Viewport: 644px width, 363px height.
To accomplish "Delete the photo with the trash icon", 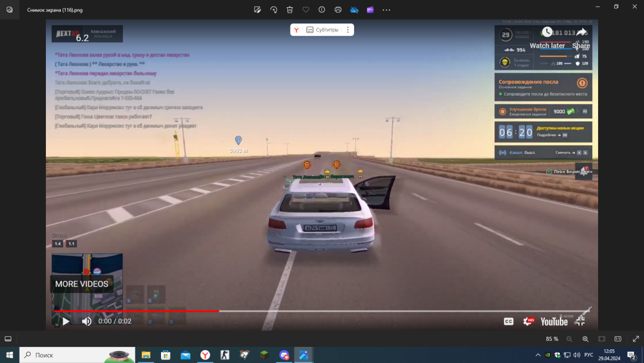I will point(290,10).
